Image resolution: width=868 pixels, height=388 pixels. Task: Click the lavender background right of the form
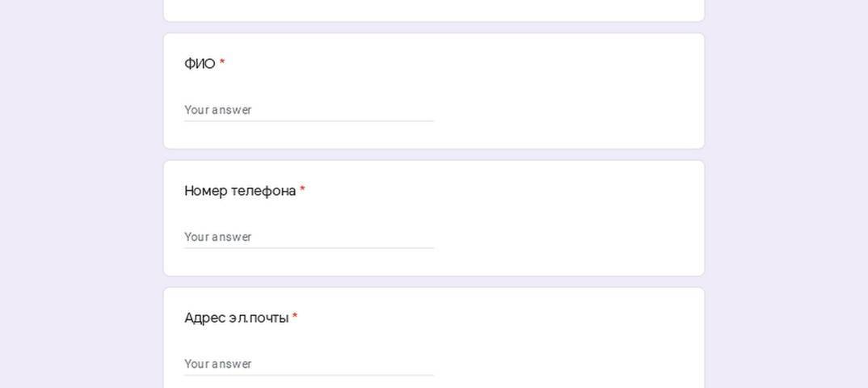point(786,194)
